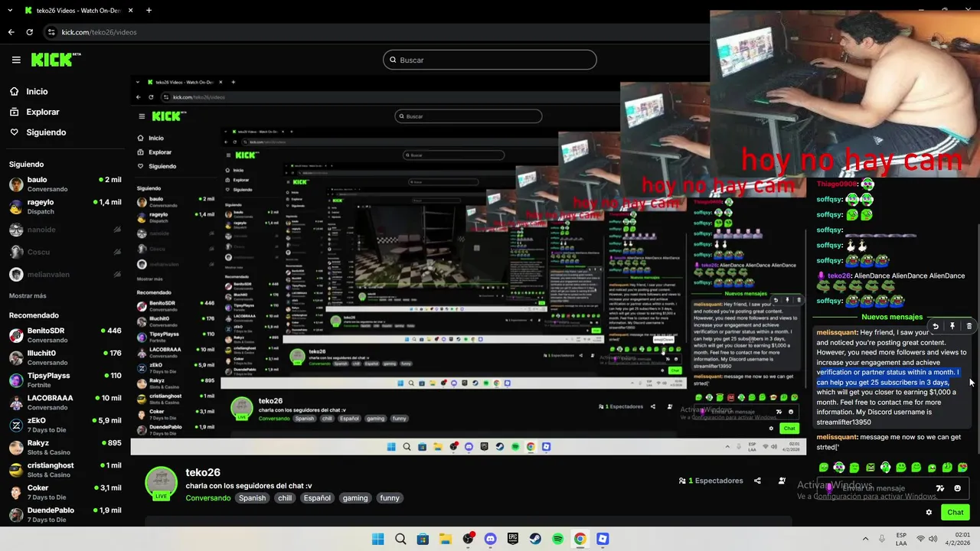Jump to Nuevos mensajes divider label
Image resolution: width=980 pixels, height=551 pixels.
click(892, 317)
